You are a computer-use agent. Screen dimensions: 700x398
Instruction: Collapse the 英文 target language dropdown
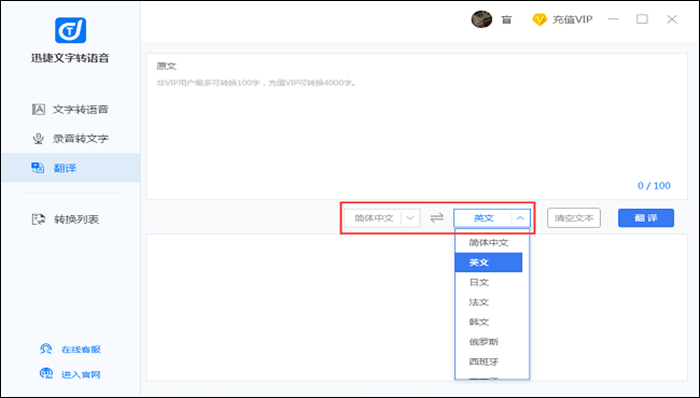point(492,218)
